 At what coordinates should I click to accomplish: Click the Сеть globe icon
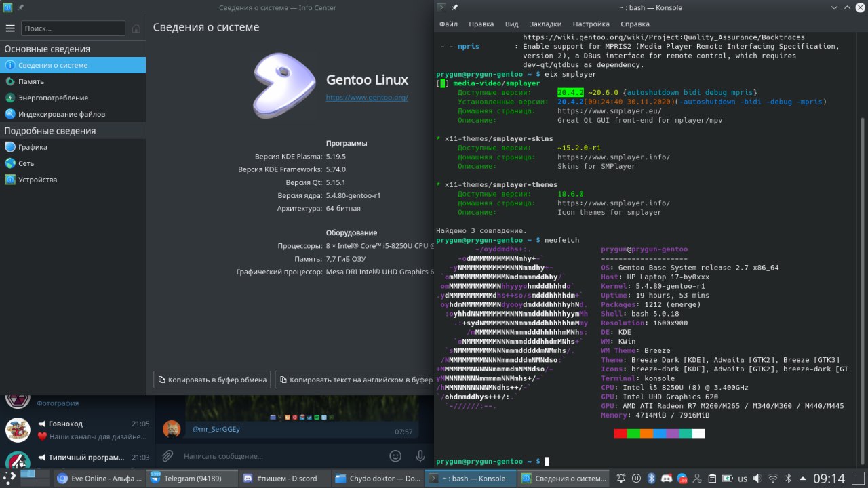pos(10,163)
